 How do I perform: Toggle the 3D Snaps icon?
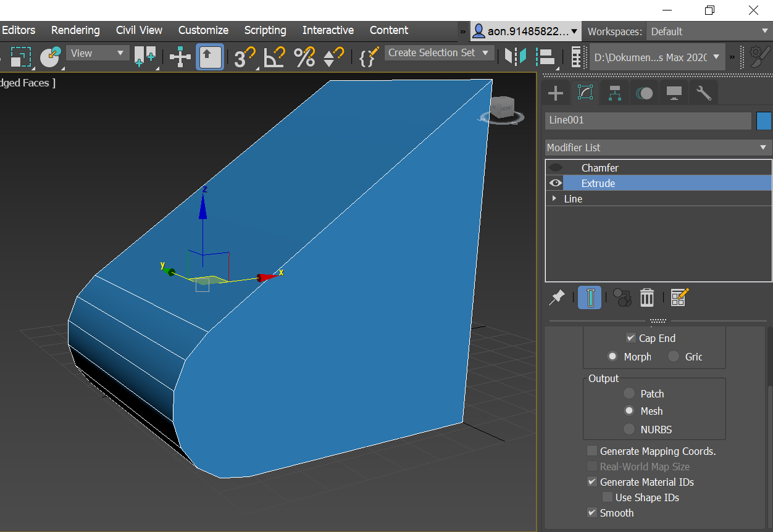[244, 57]
